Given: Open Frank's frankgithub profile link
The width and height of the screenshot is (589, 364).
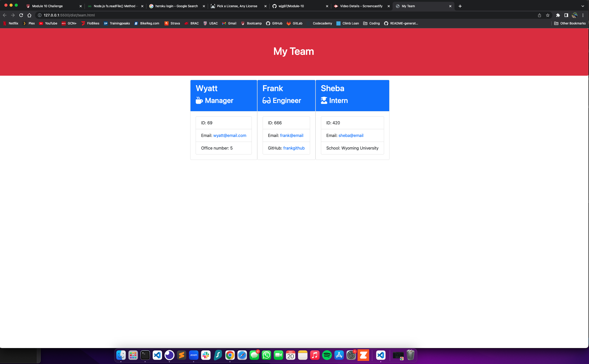Looking at the screenshot, I should click(294, 148).
